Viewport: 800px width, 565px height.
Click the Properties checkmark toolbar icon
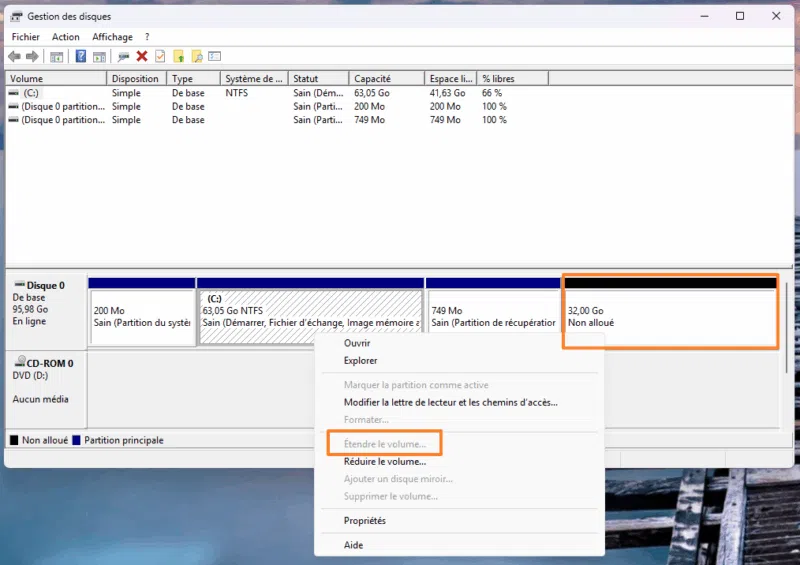tap(159, 57)
